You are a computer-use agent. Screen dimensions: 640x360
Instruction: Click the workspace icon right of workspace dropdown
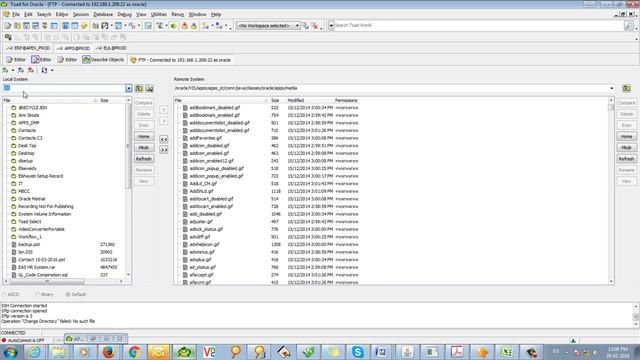tap(305, 26)
